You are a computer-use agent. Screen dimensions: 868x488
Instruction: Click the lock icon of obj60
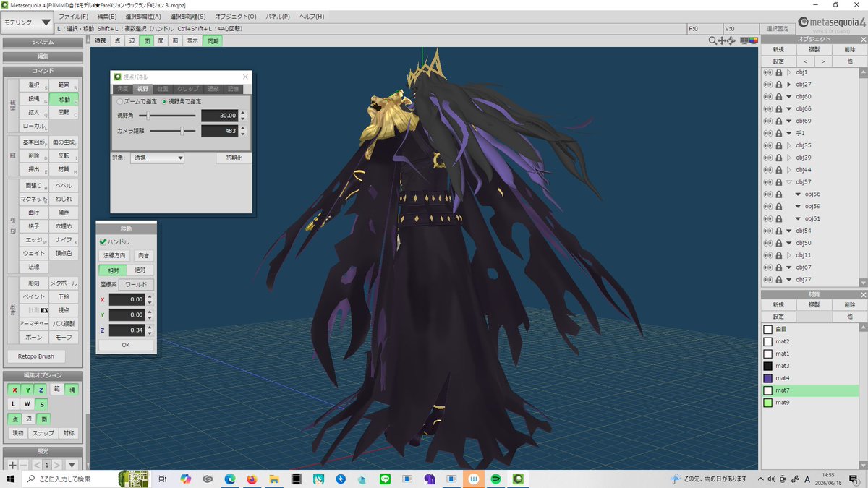pos(779,97)
